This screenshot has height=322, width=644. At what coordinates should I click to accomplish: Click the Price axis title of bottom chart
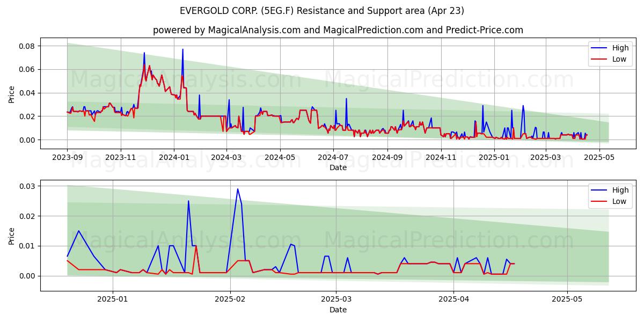(x=12, y=236)
